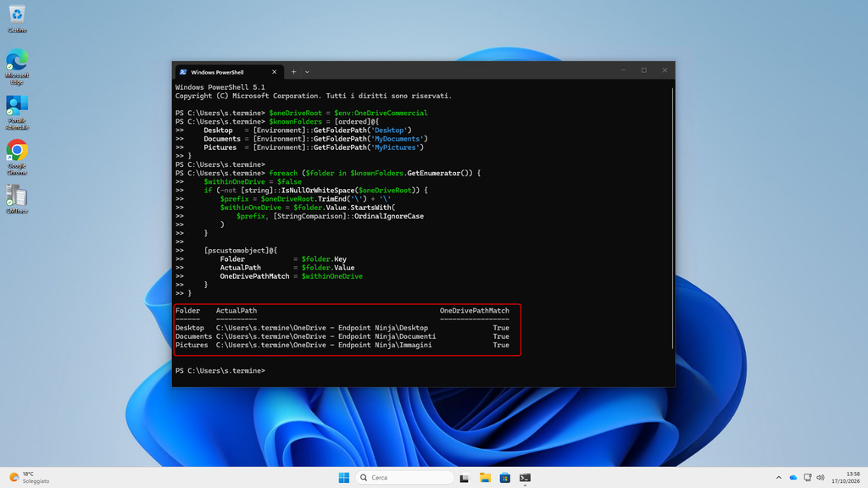Open a new terminal tab
The image size is (868, 488).
[293, 72]
